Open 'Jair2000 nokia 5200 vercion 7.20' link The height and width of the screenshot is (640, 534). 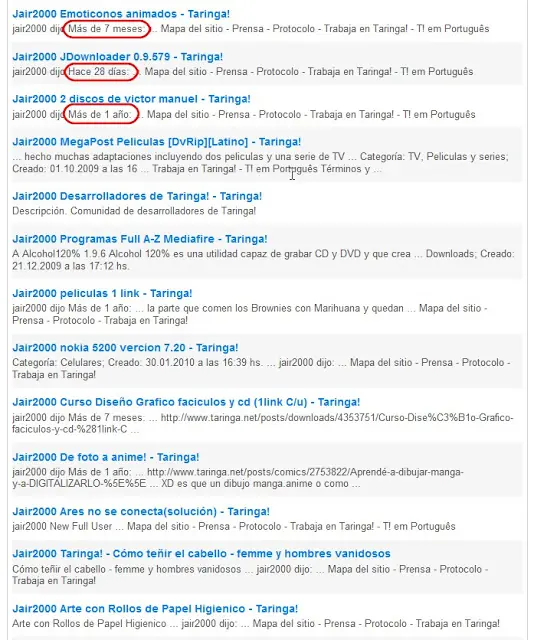[x=125, y=348]
